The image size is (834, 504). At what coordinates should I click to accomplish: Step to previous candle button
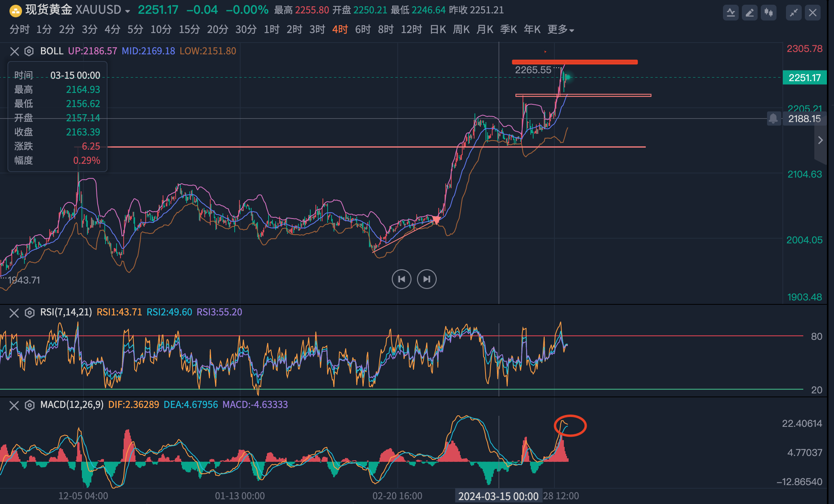point(402,279)
